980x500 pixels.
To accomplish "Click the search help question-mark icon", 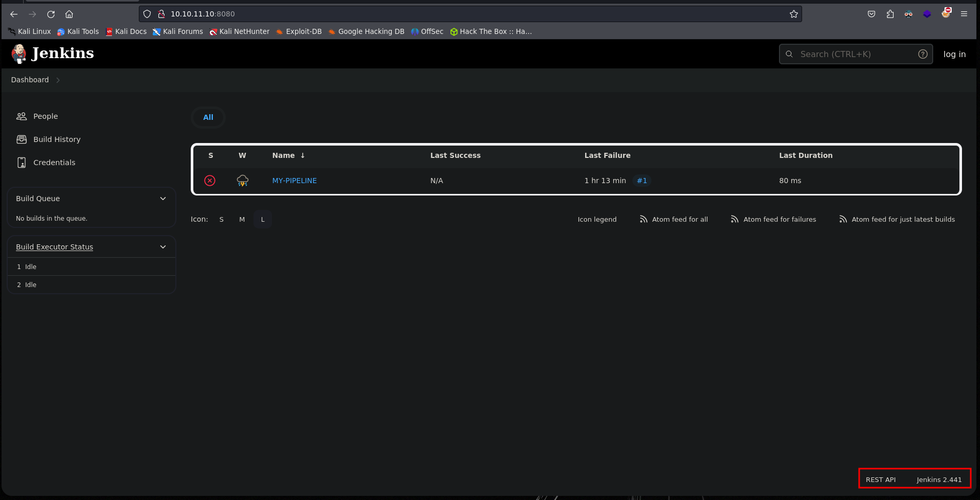I will point(922,54).
